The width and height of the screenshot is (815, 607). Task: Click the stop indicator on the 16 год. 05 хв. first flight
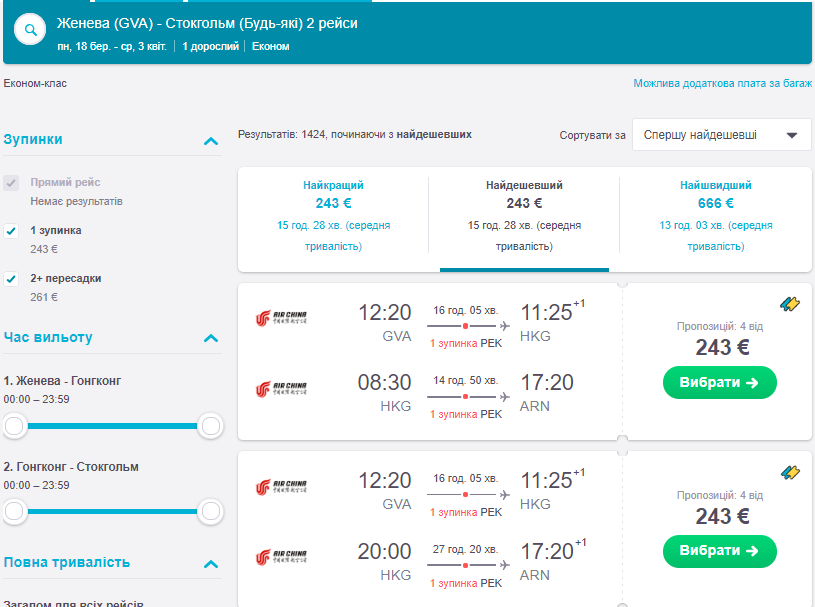tap(465, 326)
